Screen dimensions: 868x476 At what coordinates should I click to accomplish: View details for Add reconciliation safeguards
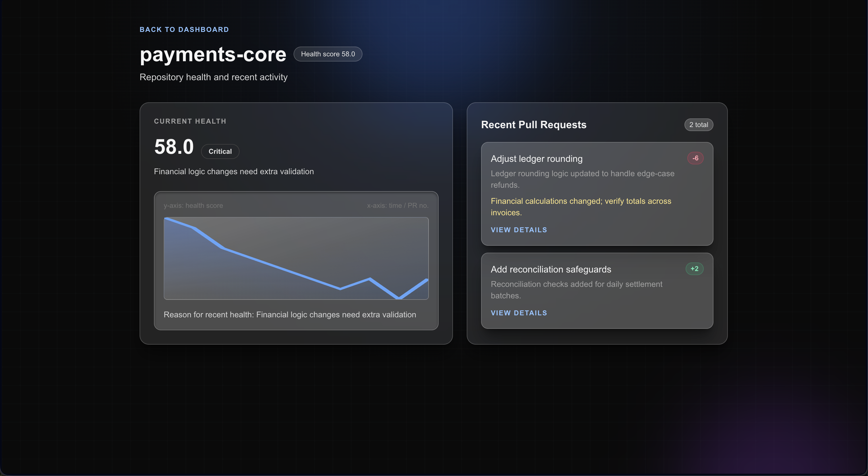(x=518, y=313)
